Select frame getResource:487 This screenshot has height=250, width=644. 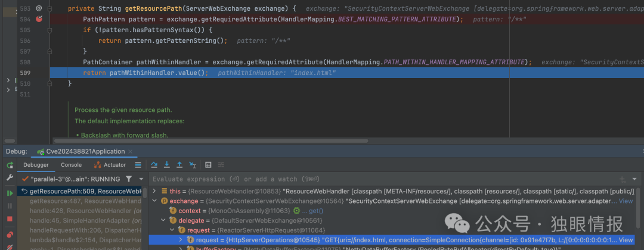click(81, 201)
